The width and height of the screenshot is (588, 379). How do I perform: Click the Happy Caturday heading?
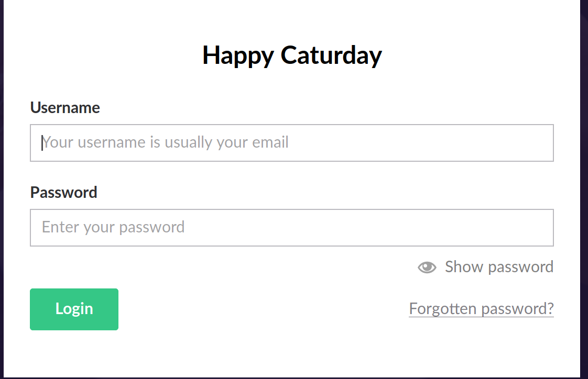(x=292, y=55)
